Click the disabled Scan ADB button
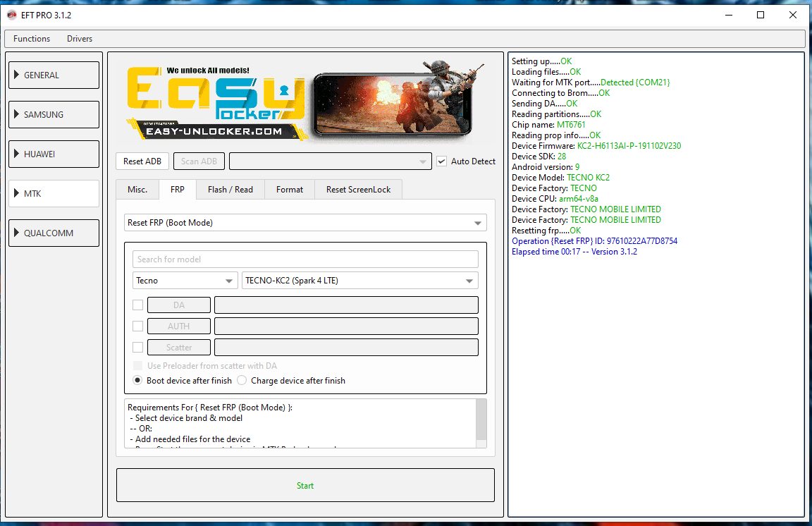The width and height of the screenshot is (812, 526). tap(199, 161)
